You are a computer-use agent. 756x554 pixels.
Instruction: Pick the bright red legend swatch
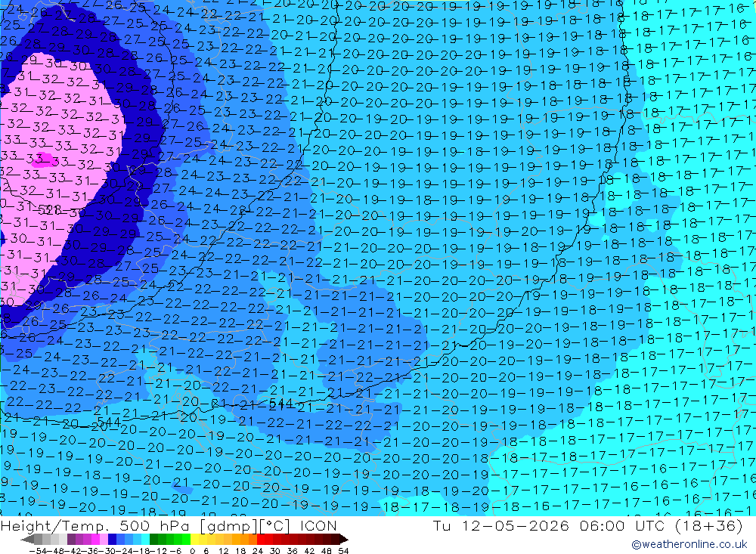click(261, 539)
